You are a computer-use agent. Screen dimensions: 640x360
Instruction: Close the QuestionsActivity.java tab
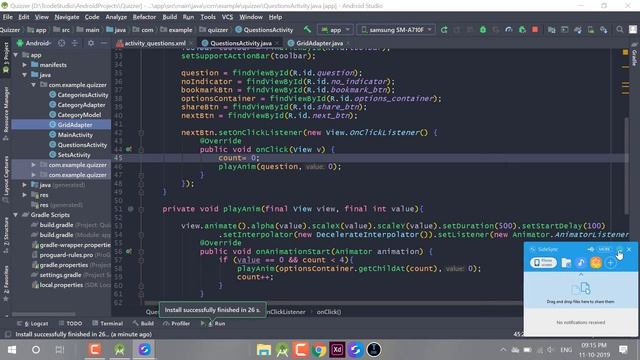[277, 43]
